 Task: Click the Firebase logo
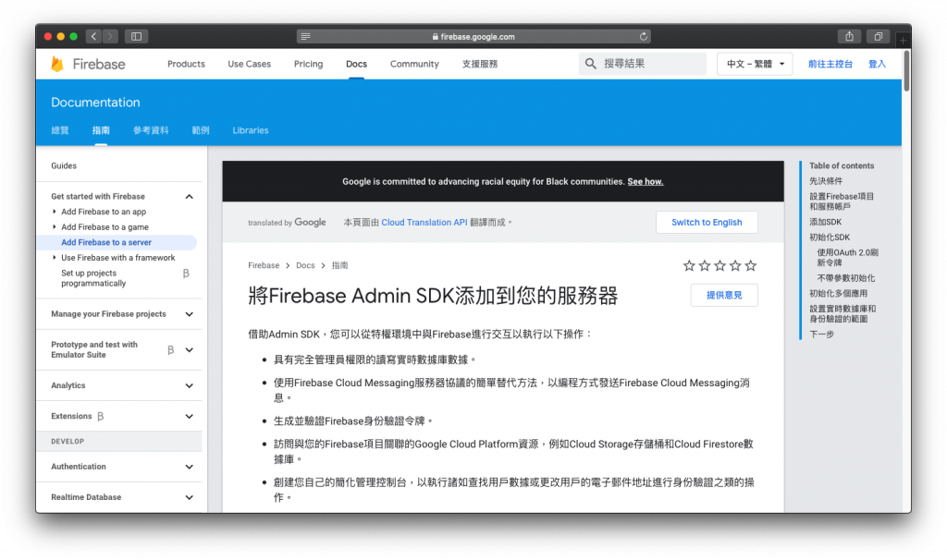pyautogui.click(x=88, y=64)
